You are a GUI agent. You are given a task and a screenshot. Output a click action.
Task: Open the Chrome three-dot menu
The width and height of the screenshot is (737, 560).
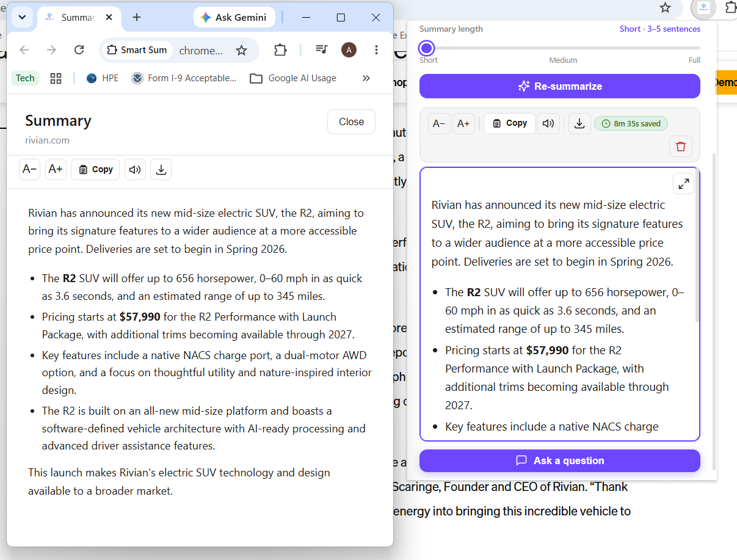tap(376, 50)
